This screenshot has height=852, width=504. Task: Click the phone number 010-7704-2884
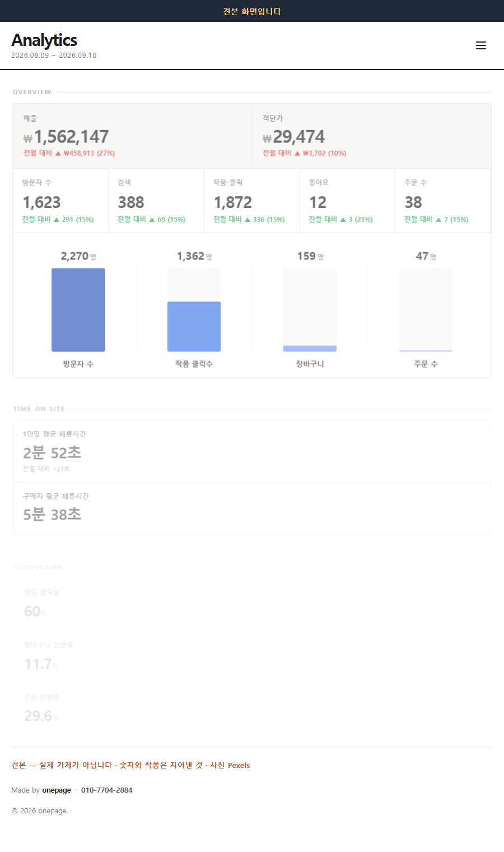[107, 790]
